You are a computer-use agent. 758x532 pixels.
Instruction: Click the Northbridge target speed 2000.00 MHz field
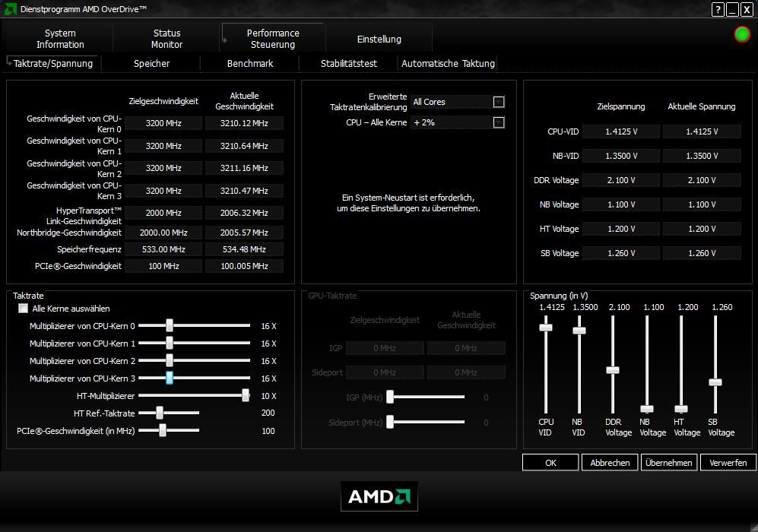coord(163,233)
